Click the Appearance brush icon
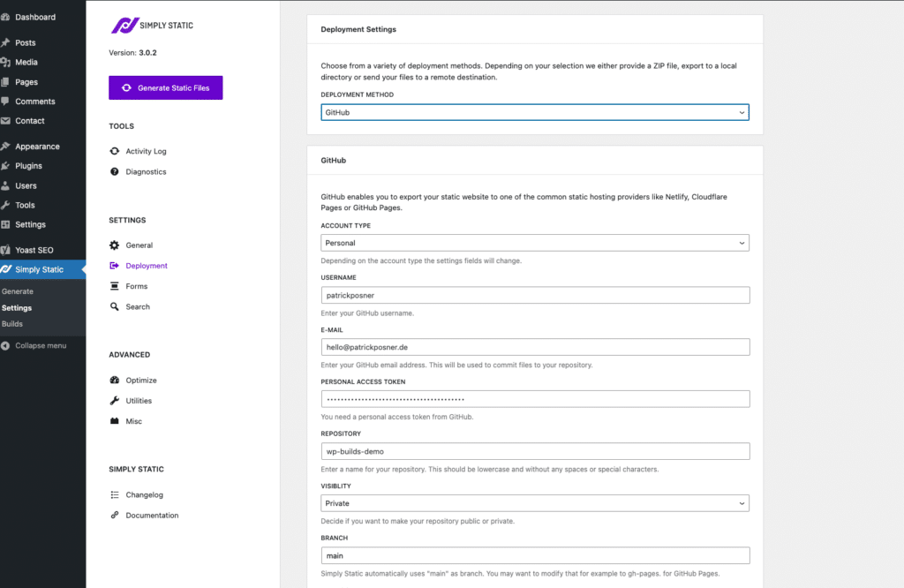Image resolution: width=904 pixels, height=588 pixels. [x=5, y=147]
